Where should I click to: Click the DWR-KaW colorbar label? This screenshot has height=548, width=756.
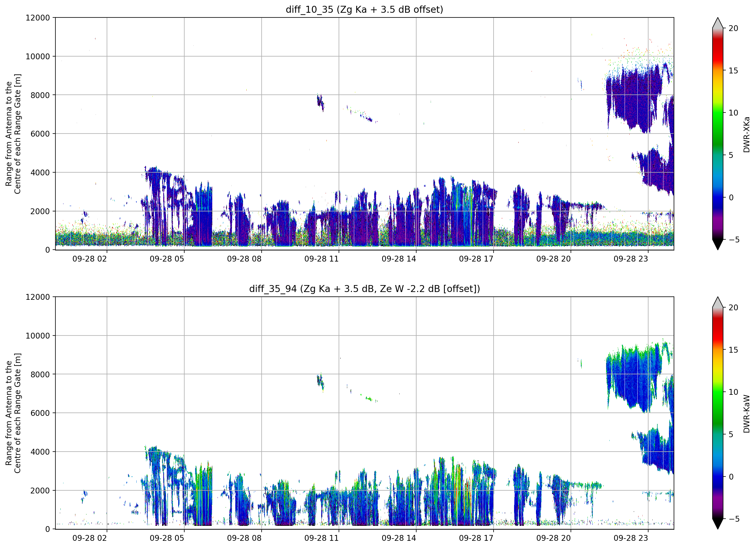point(746,414)
